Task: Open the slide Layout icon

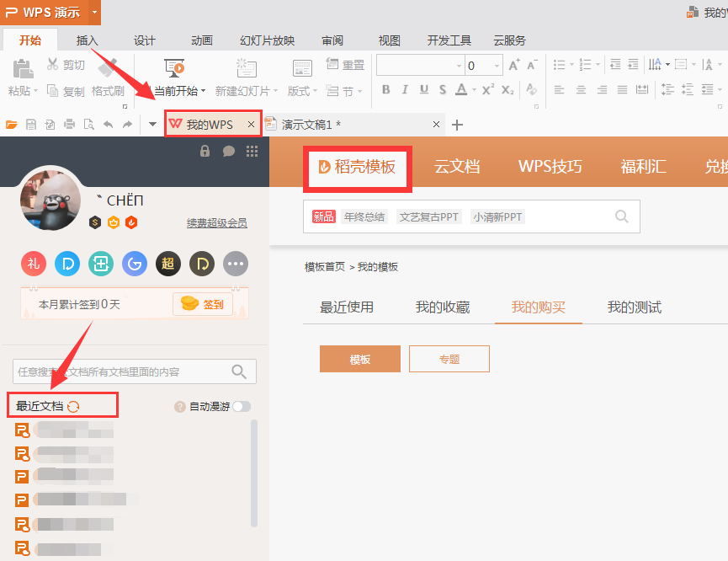Action: pyautogui.click(x=302, y=68)
